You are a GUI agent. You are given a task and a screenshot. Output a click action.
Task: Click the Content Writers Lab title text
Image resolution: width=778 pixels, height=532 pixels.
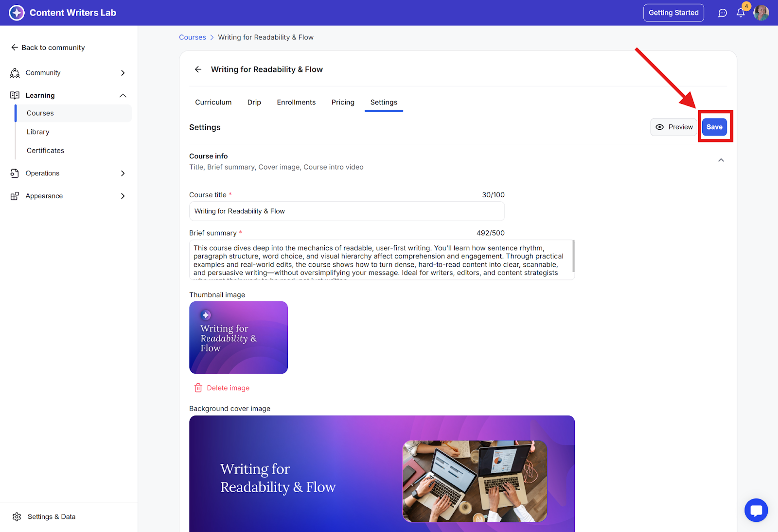click(73, 13)
